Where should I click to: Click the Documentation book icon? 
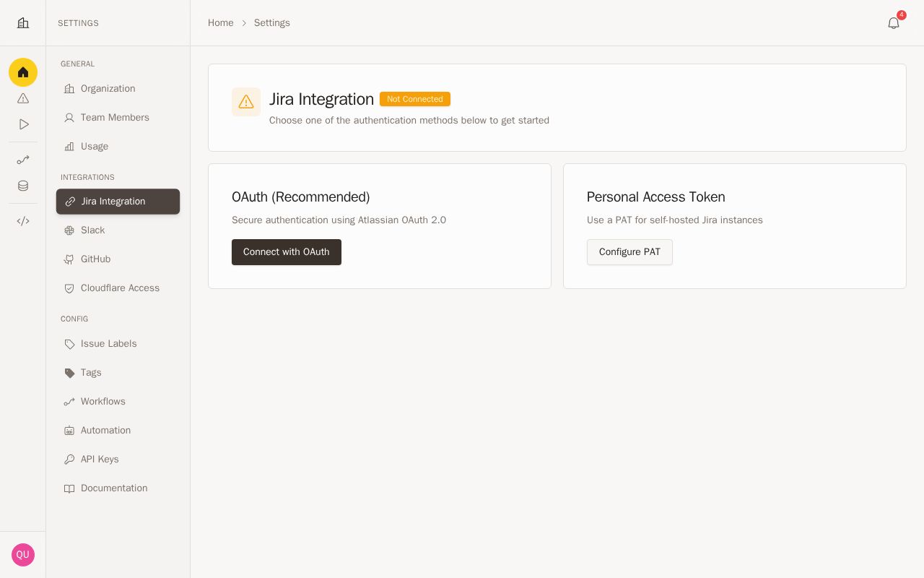tap(69, 488)
